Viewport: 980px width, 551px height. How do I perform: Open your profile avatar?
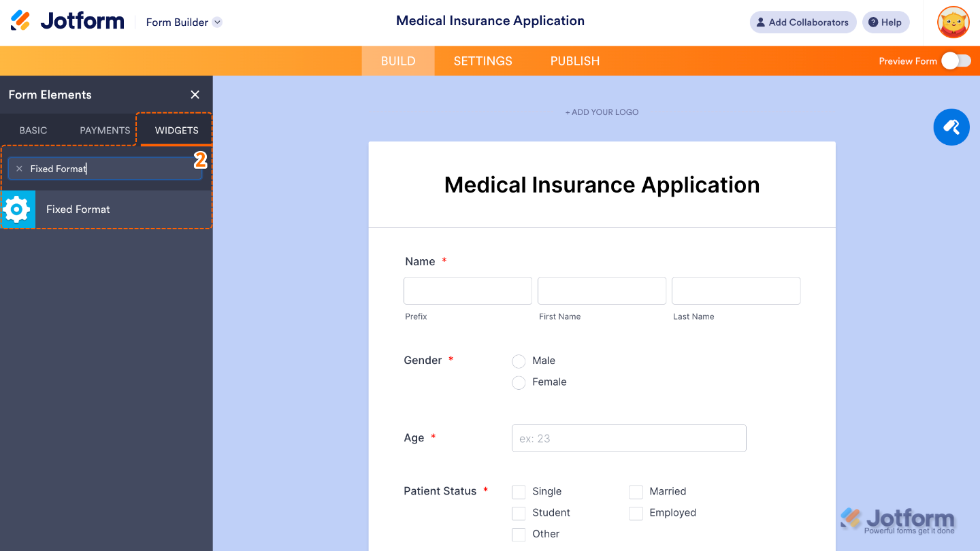pos(953,22)
